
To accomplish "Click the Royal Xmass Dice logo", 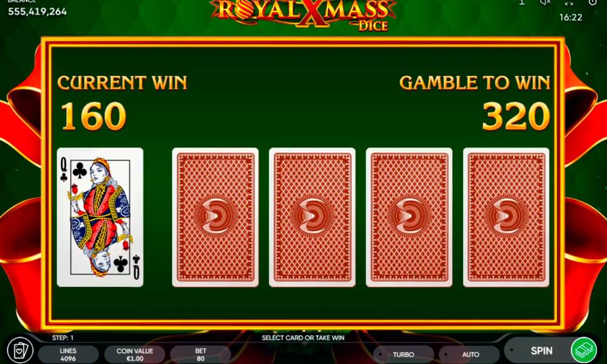I will pos(303,16).
